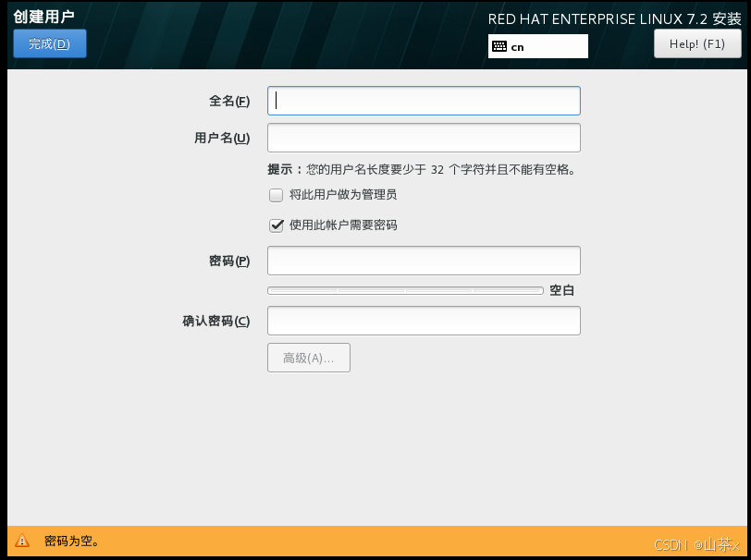Open Help with the Help! (F1) button

point(697,43)
